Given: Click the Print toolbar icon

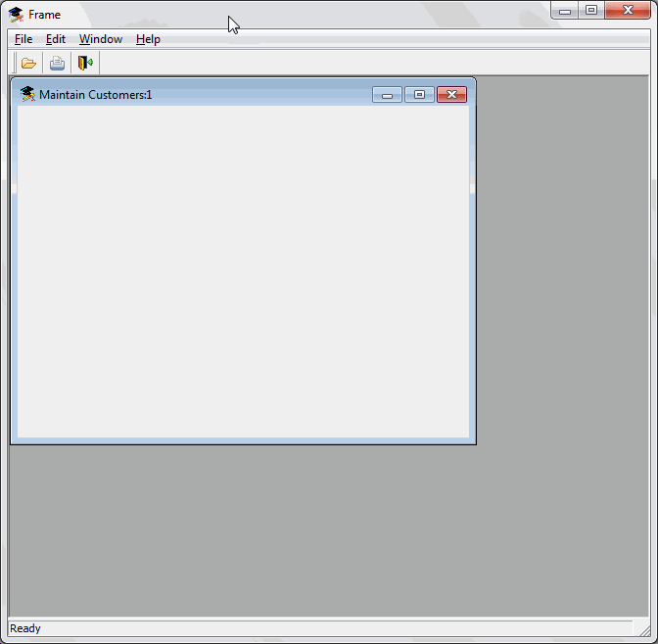Looking at the screenshot, I should pos(57,64).
